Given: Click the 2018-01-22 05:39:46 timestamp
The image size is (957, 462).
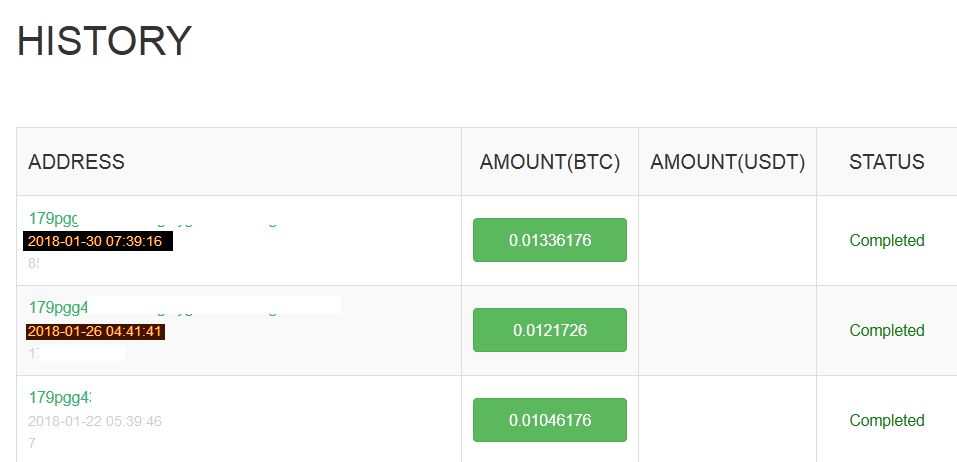Looking at the screenshot, I should [x=95, y=421].
